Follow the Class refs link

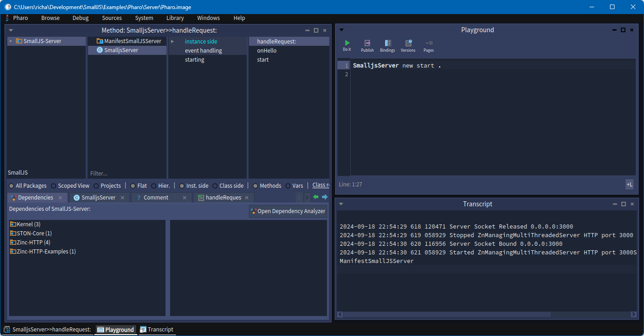321,185
